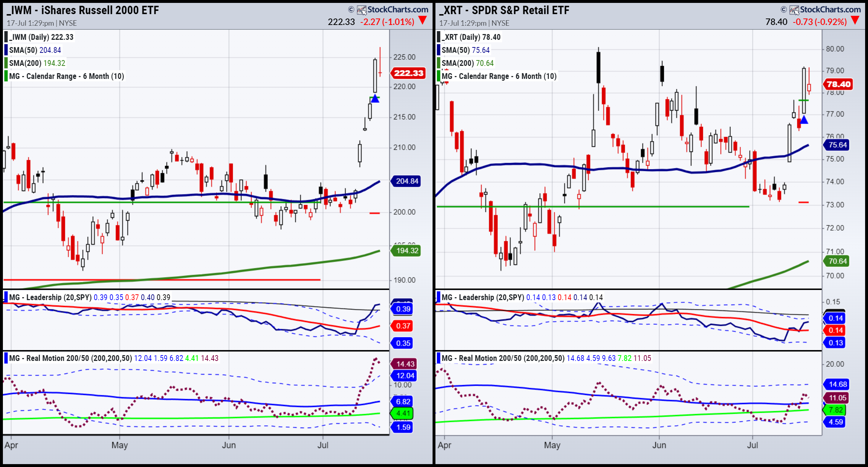The width and height of the screenshot is (868, 467).
Task: Click the 210.00 label on IWM price axis
Action: (404, 147)
